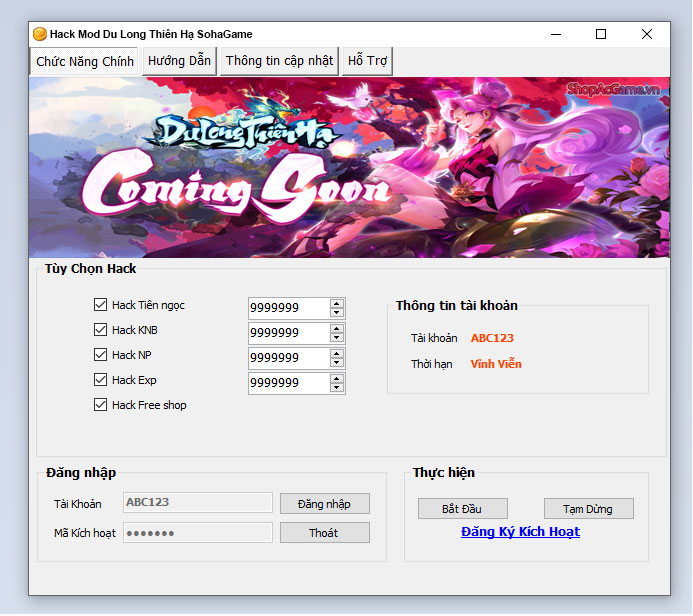Click the Đăng nhập button
This screenshot has width=693, height=616.
(x=325, y=504)
